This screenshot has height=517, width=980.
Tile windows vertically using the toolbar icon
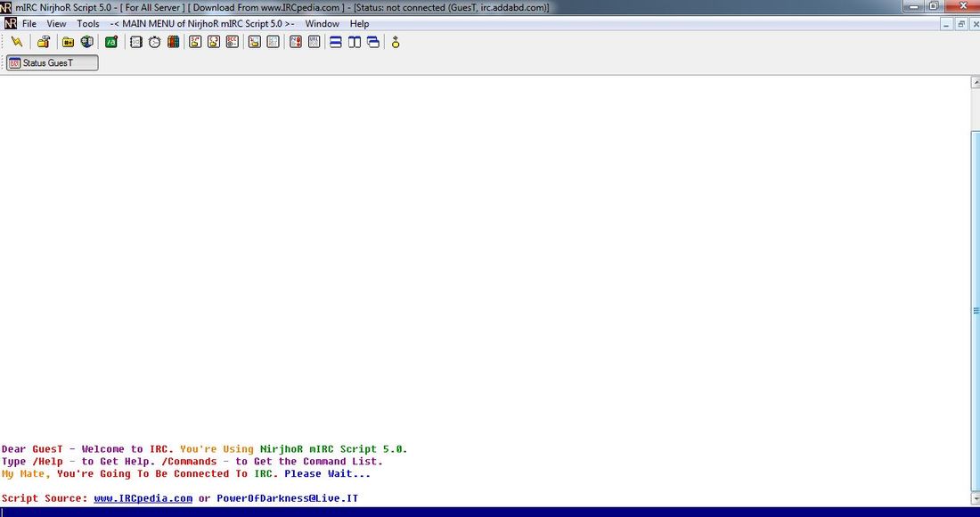[x=355, y=42]
